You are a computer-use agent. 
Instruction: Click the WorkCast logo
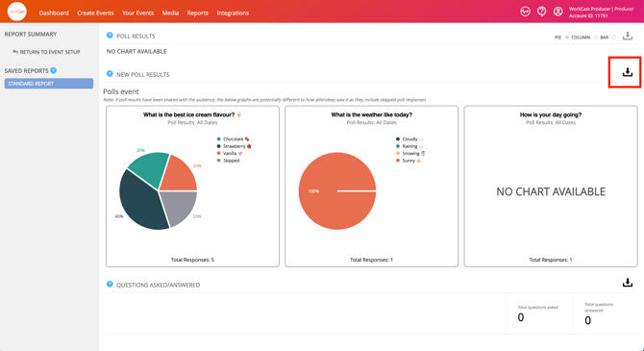(x=17, y=12)
